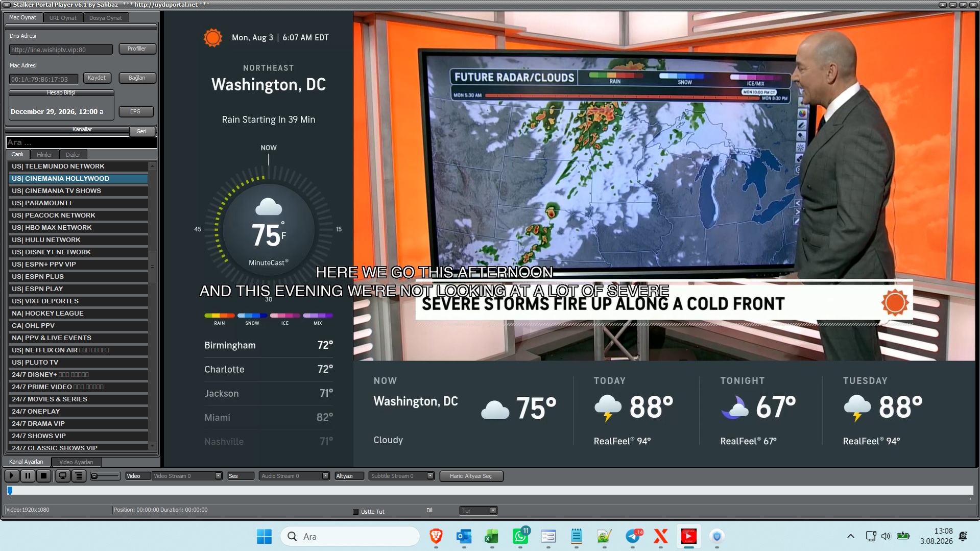Select US| DISNEY+ NETWORK channel group
The height and width of the screenshot is (551, 980).
coord(79,252)
